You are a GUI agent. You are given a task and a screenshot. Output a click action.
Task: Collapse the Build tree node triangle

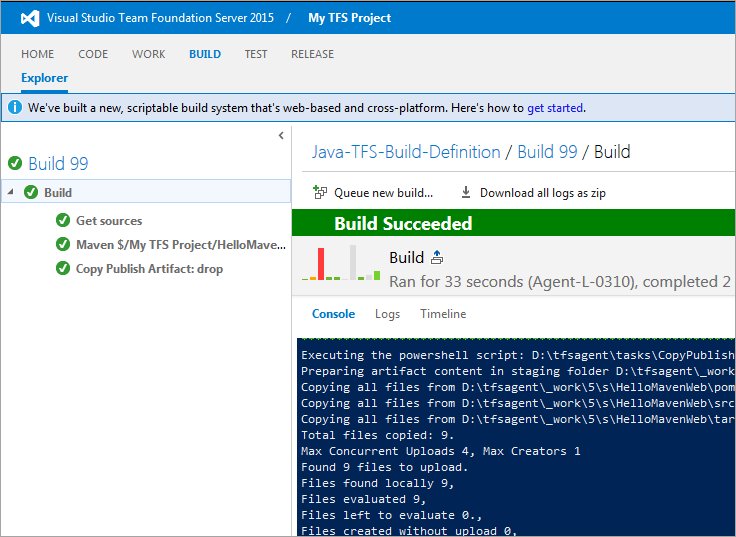[10, 192]
